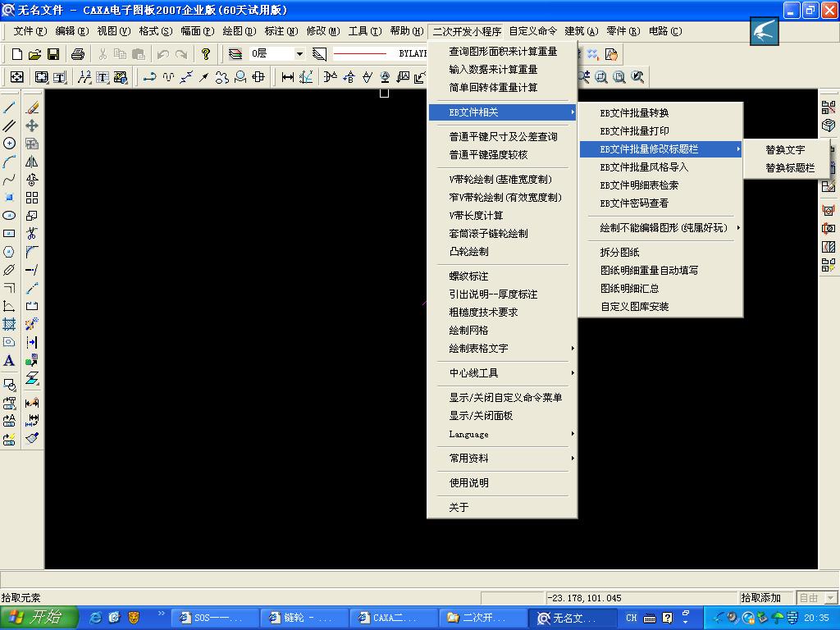Expand the 常用资料 submenu

(502, 458)
